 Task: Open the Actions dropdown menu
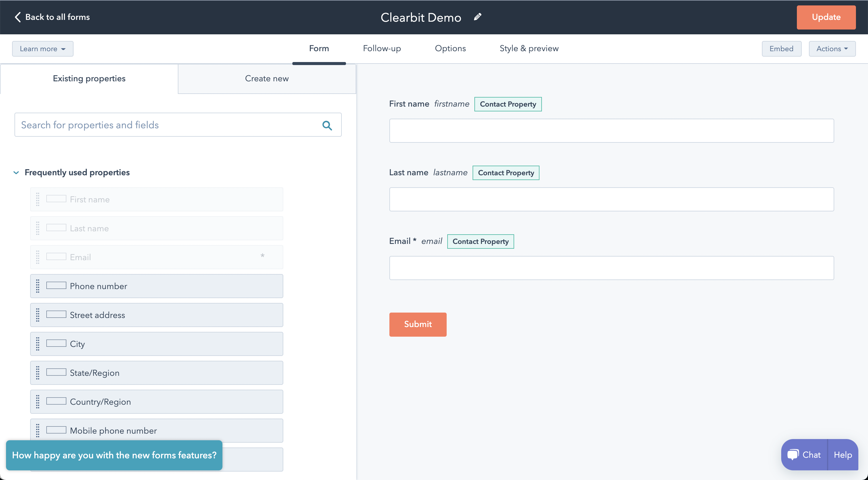tap(832, 49)
